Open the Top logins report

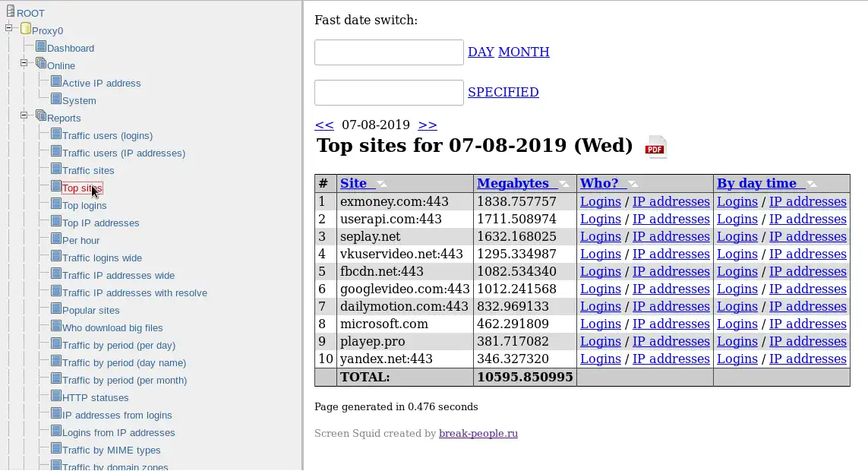pyautogui.click(x=84, y=206)
